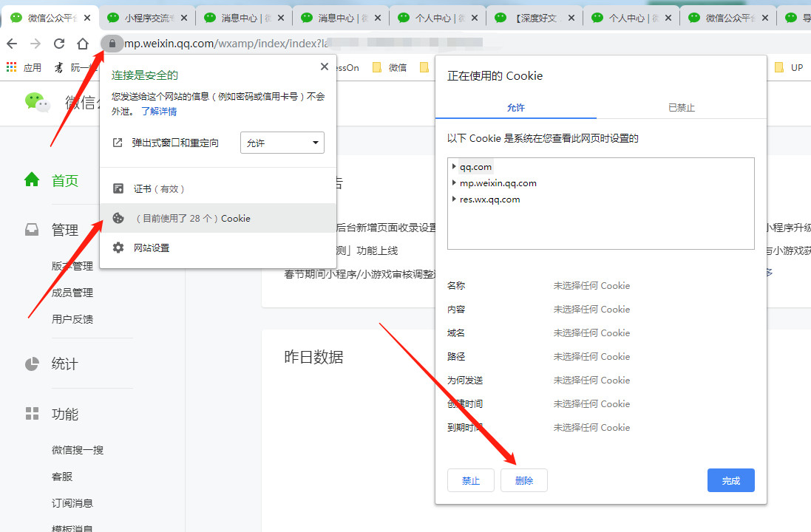Click the 删除 button in the Cookie dialog
Image resolution: width=811 pixels, height=532 pixels.
pyautogui.click(x=524, y=481)
